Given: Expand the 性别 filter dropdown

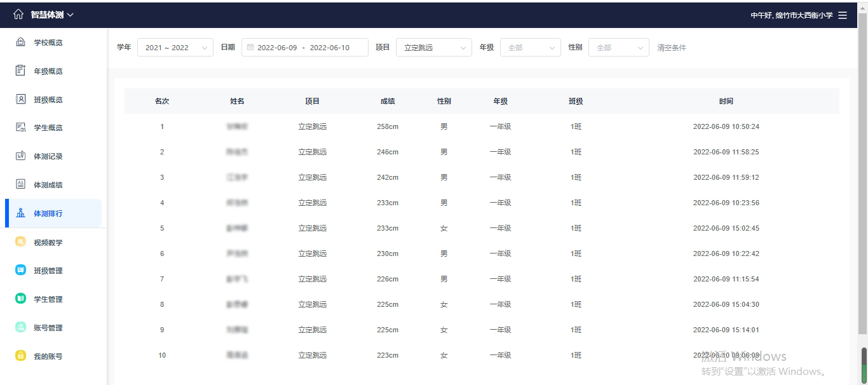Looking at the screenshot, I should (618, 48).
